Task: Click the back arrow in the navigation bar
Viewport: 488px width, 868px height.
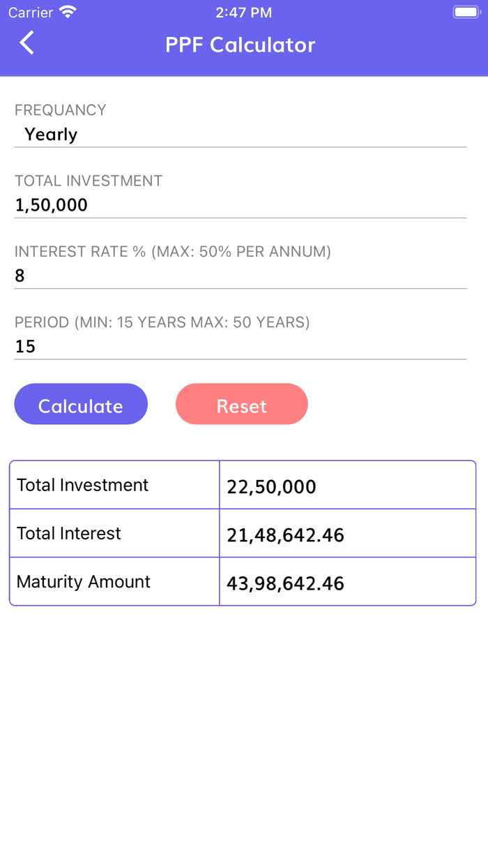Action: [x=26, y=43]
